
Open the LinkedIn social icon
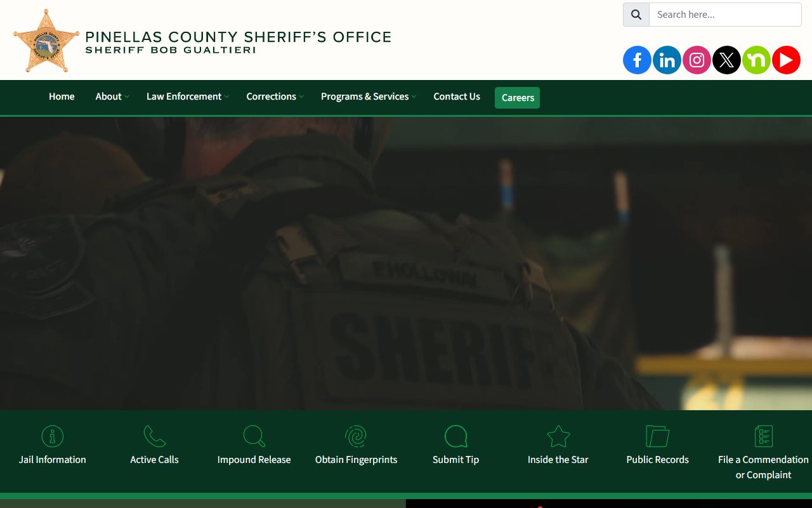point(667,60)
